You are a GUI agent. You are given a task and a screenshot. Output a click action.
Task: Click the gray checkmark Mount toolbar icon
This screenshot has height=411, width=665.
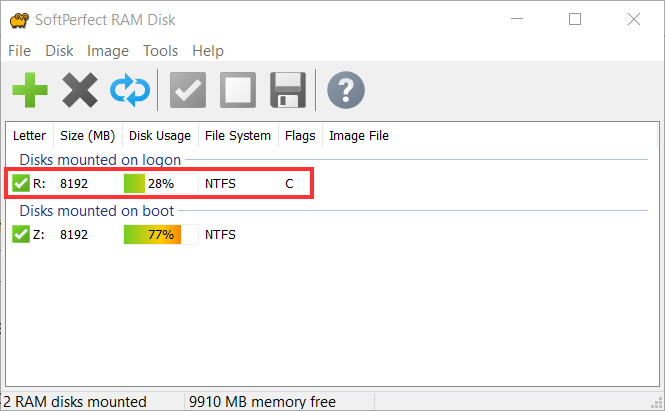pyautogui.click(x=188, y=90)
